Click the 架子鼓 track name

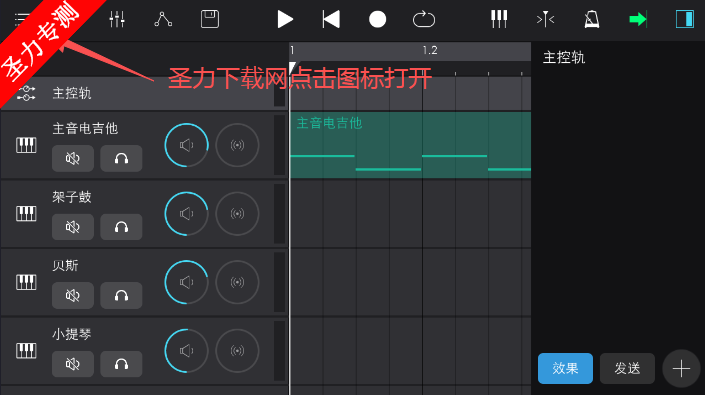coord(71,197)
